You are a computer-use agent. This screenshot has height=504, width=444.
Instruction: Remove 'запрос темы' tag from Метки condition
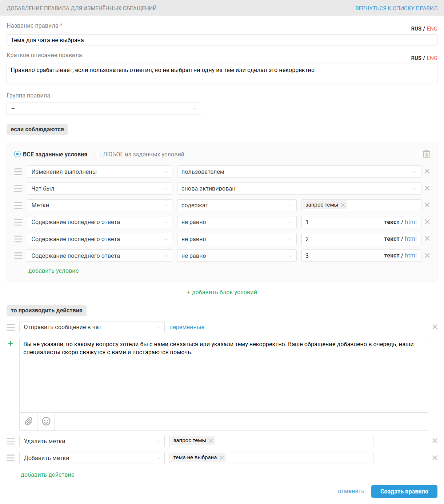click(343, 205)
